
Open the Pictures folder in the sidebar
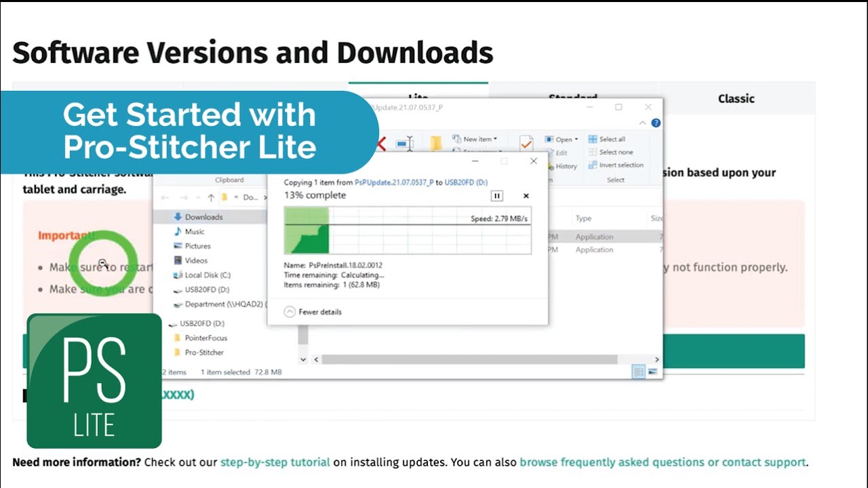point(197,246)
